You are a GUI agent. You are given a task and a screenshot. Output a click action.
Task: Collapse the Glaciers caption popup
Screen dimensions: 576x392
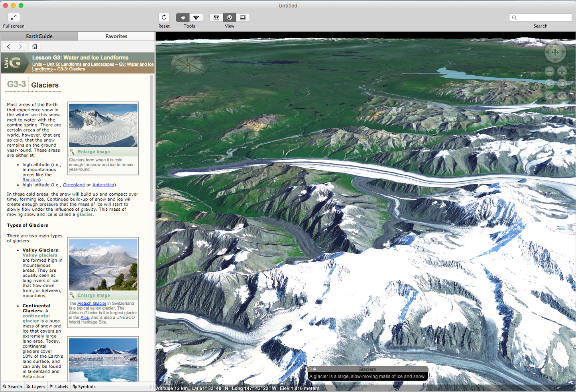[x=315, y=369]
